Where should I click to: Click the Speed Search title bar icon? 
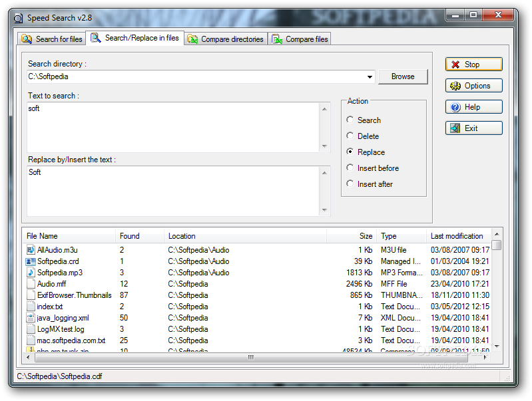tap(19, 18)
